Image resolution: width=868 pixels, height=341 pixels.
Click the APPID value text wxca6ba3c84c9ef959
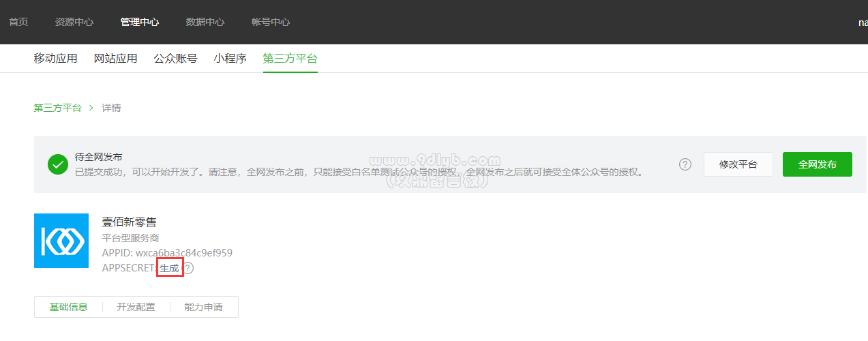pyautogui.click(x=184, y=253)
